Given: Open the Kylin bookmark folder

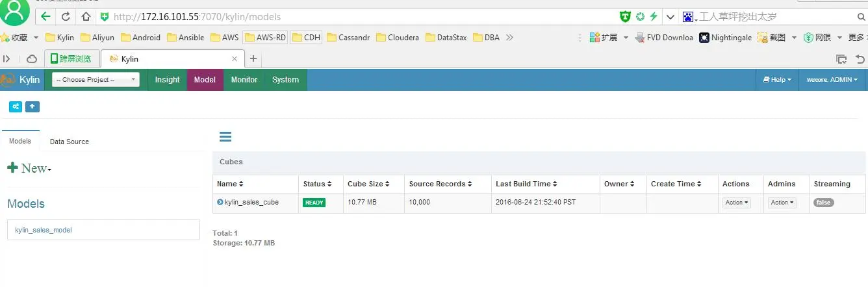Looking at the screenshot, I should point(60,37).
